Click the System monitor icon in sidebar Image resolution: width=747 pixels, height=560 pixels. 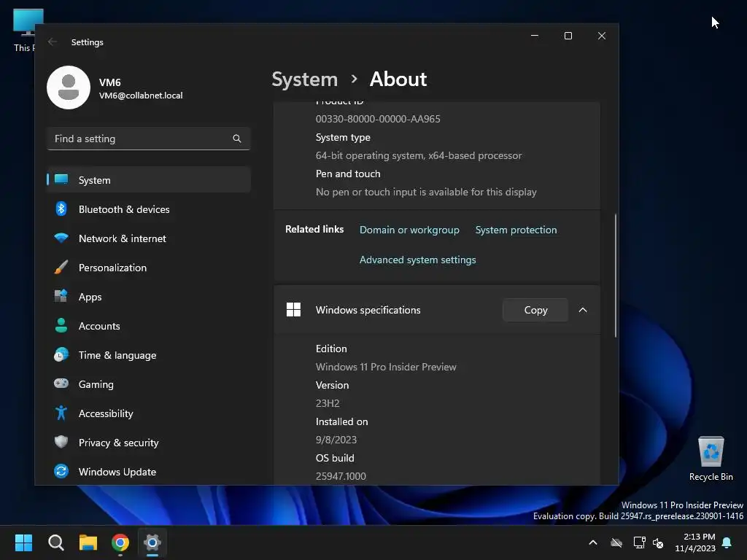pyautogui.click(x=61, y=179)
